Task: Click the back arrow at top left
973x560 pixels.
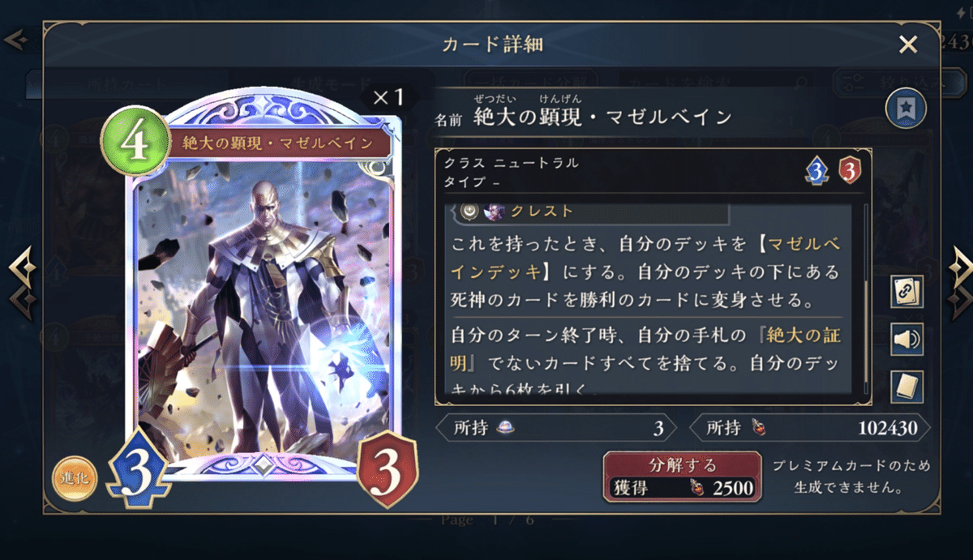Action: click(18, 39)
